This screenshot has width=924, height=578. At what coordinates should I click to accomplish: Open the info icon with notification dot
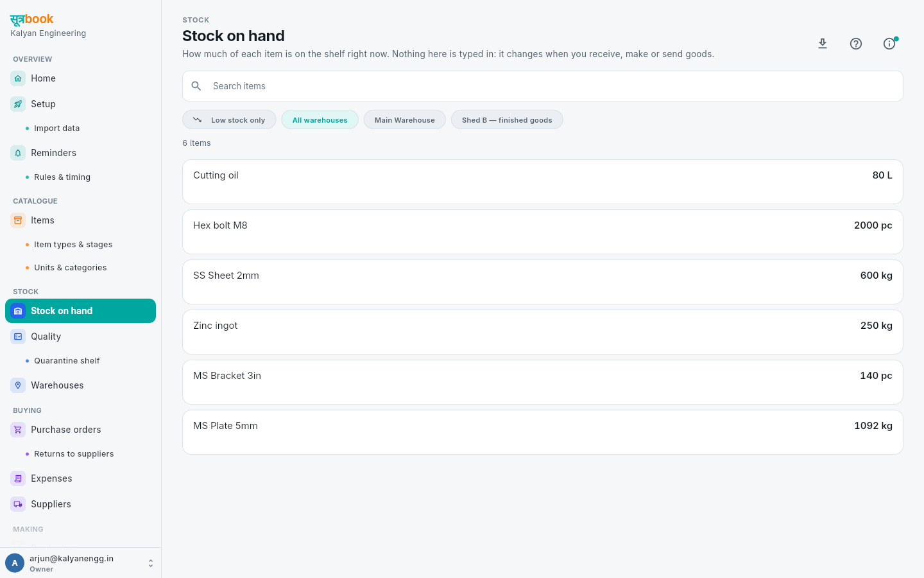[889, 44]
